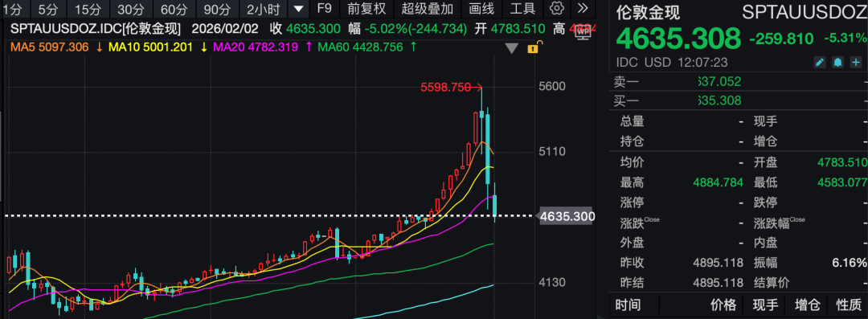Switch chart to 5分 interval
The width and height of the screenshot is (868, 319).
pos(48,8)
